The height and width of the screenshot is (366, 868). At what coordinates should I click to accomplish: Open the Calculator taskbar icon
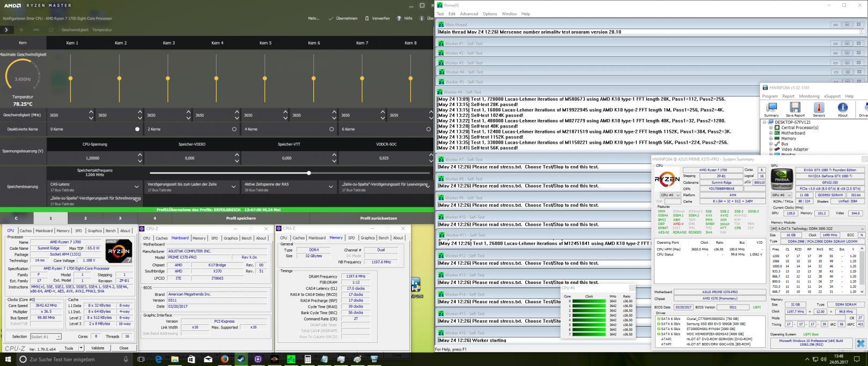tap(308, 359)
